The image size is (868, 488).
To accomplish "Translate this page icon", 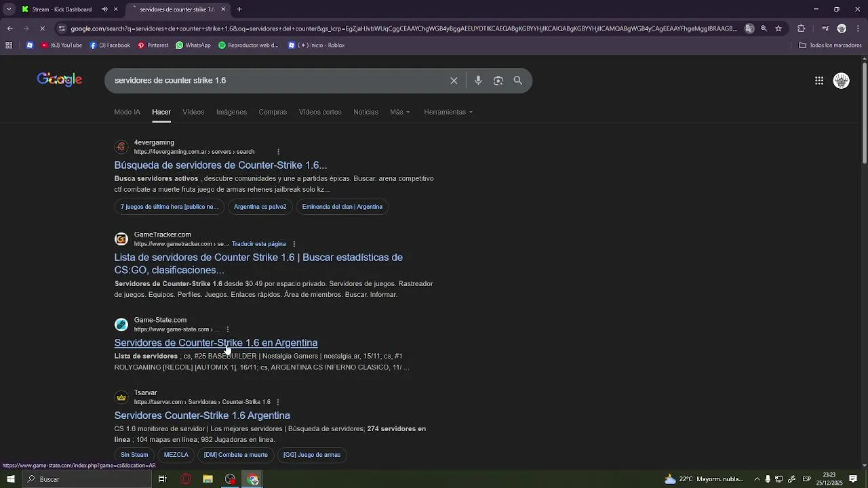I will pos(749,28).
